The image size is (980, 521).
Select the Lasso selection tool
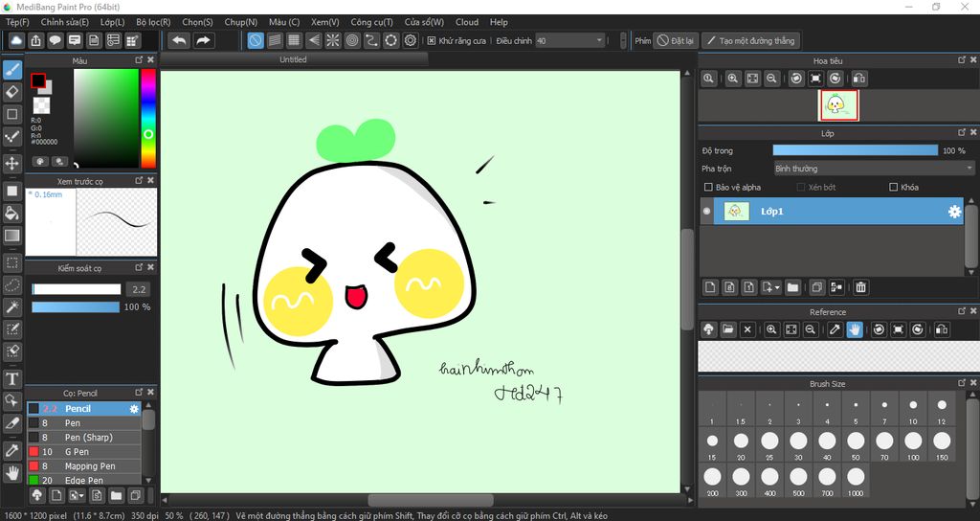tap(12, 285)
